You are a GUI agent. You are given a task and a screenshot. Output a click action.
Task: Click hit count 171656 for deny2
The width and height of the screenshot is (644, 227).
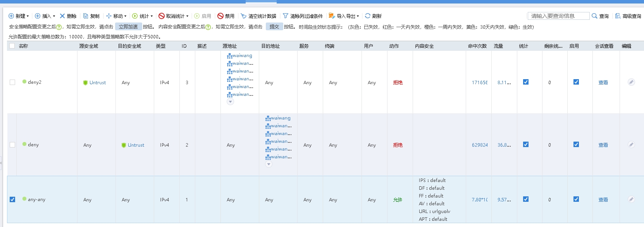[480, 83]
